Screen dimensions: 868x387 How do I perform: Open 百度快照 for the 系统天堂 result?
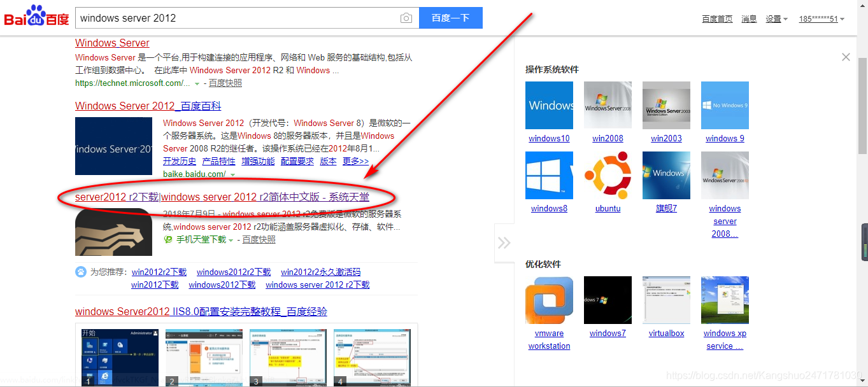click(259, 240)
